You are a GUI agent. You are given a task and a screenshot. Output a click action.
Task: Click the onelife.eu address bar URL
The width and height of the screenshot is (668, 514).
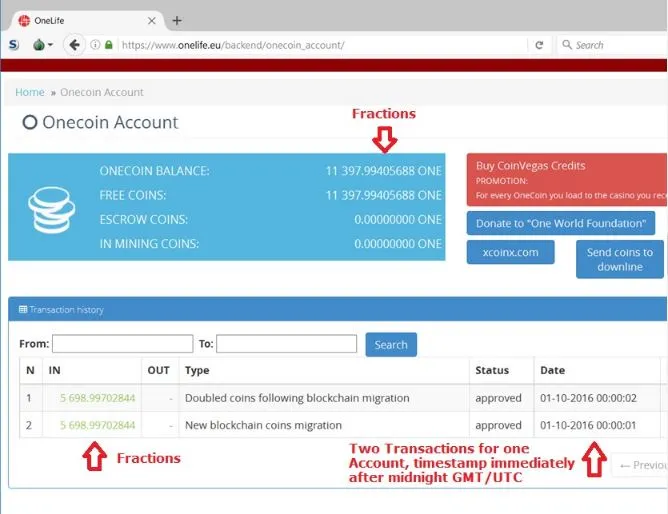point(233,45)
